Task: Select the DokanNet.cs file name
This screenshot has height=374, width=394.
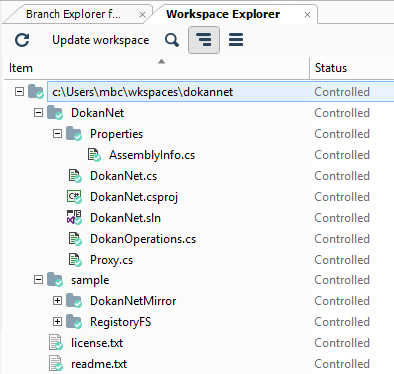Action: 123,176
